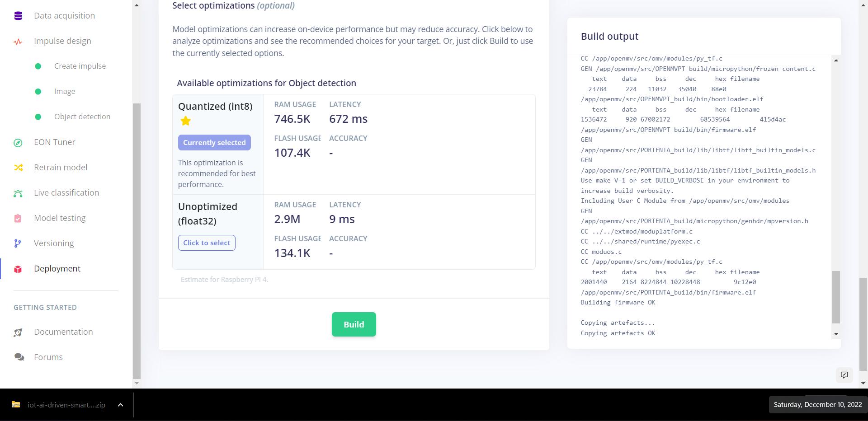Click the Versioning branch icon
The width and height of the screenshot is (868, 421).
pyautogui.click(x=18, y=243)
